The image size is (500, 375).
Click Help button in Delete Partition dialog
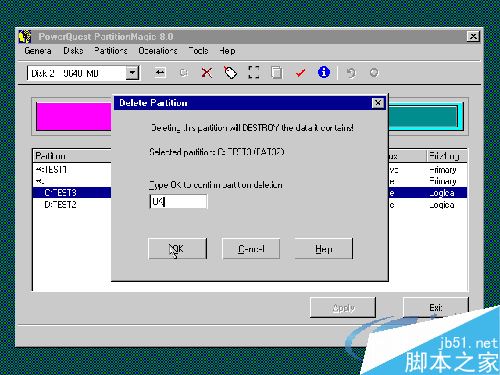coord(324,249)
